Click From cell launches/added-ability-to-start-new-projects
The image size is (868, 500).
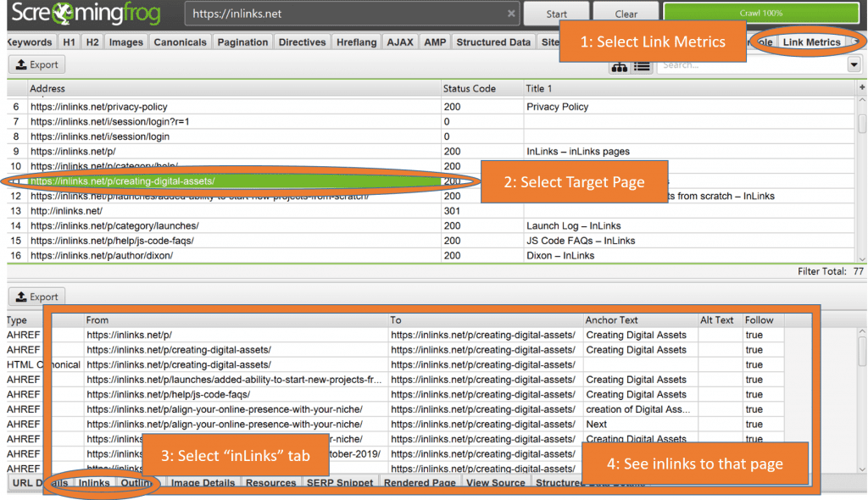click(x=234, y=380)
